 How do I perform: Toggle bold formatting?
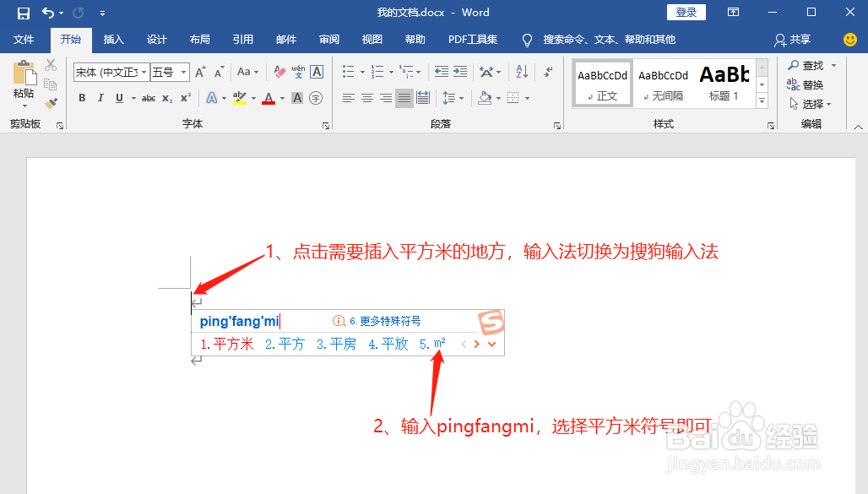(82, 98)
